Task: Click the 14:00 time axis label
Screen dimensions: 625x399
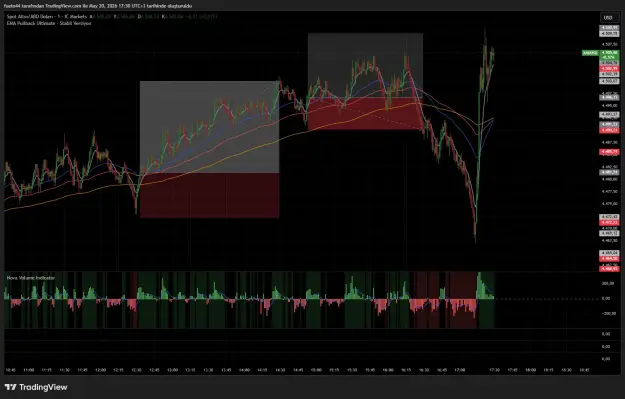Action: coord(244,370)
